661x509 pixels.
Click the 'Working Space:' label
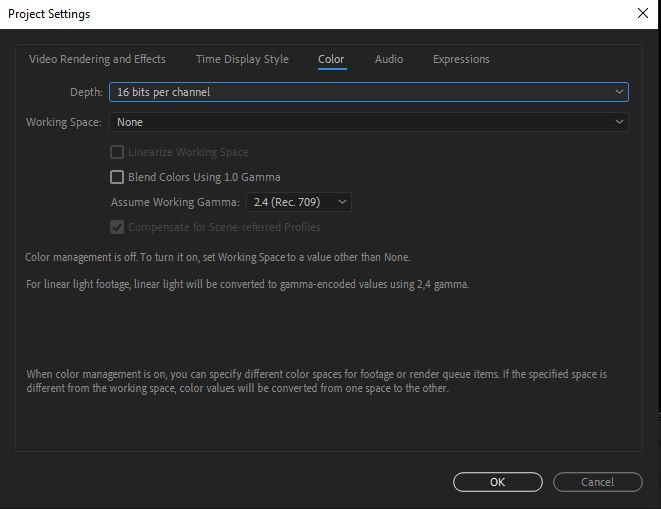64,122
